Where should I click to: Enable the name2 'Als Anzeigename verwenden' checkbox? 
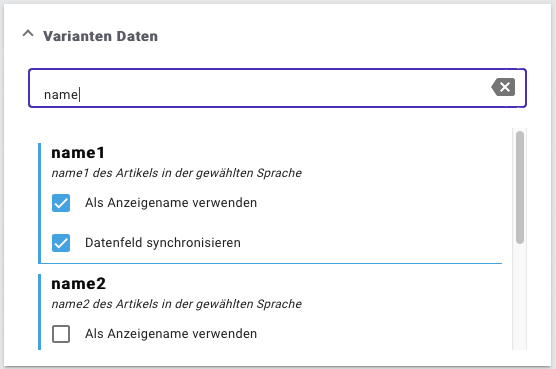[61, 334]
